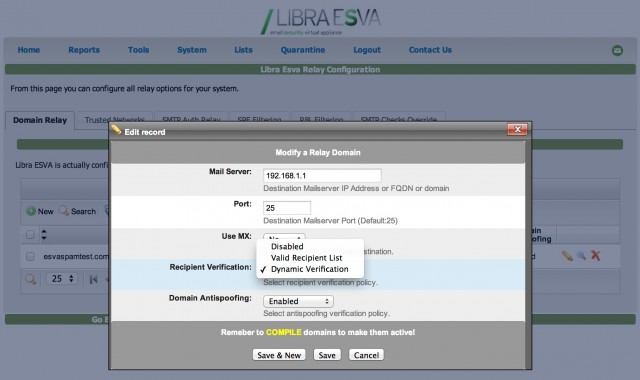Click the green New plus icon

coord(31,211)
